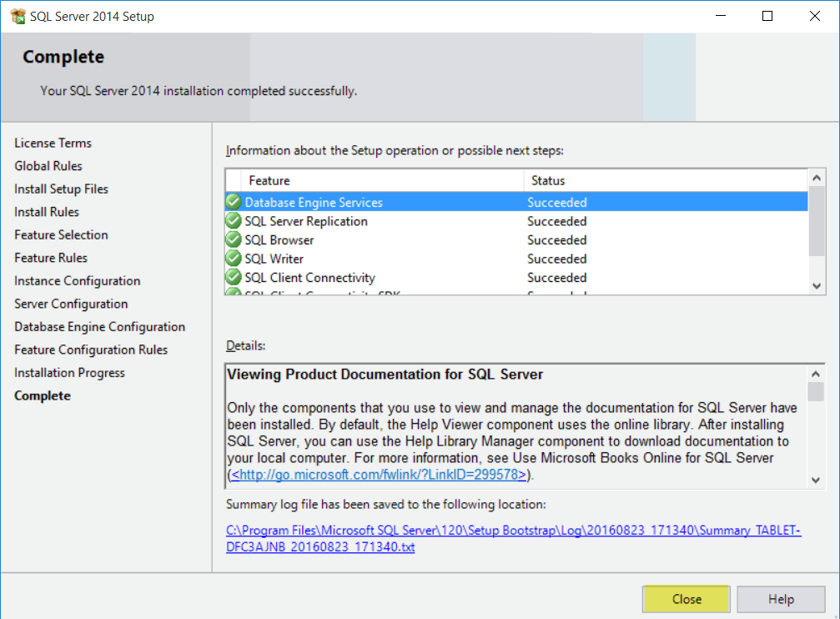The height and width of the screenshot is (619, 840).
Task: Click the Database Engine Configuration step
Action: coord(99,327)
